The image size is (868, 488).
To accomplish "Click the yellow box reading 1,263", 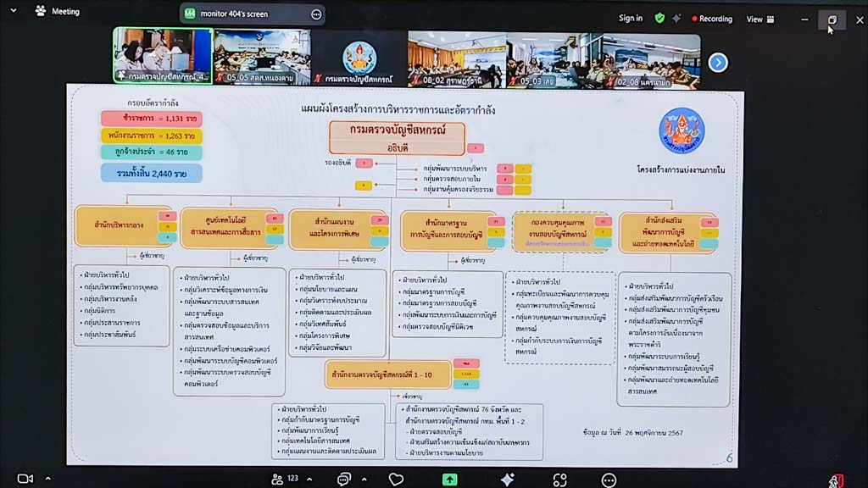I will click(152, 136).
